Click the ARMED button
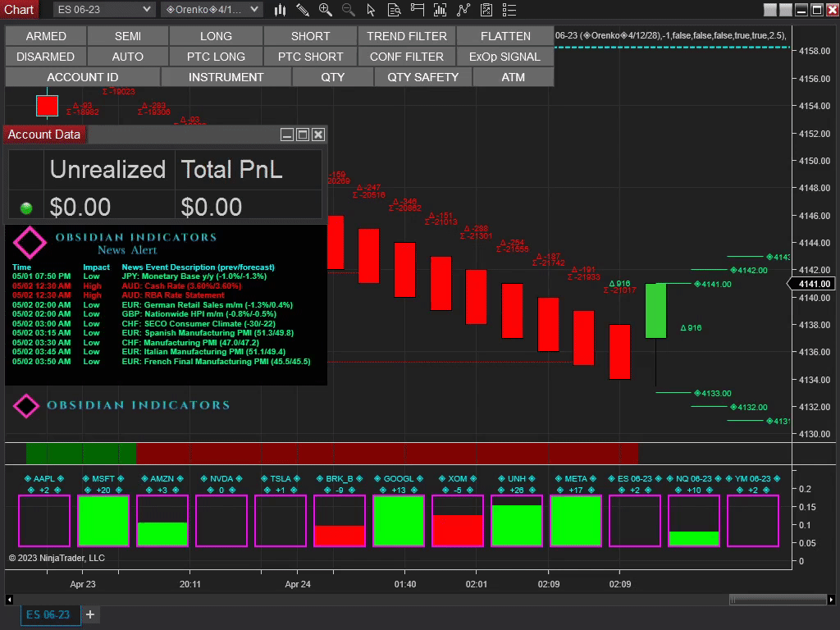840x630 pixels. [x=45, y=36]
